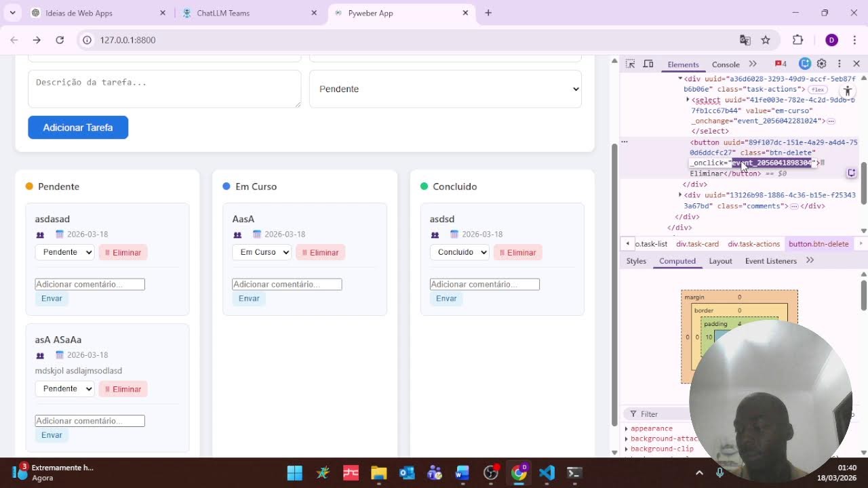Open File Explorer from the taskbar
Screen dimensions: 868x488
pyautogui.click(x=378, y=472)
